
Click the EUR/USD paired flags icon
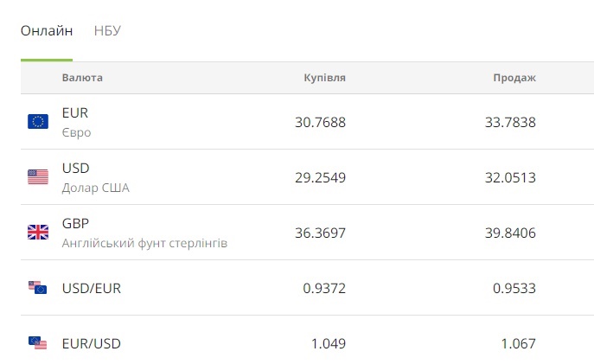point(37,343)
